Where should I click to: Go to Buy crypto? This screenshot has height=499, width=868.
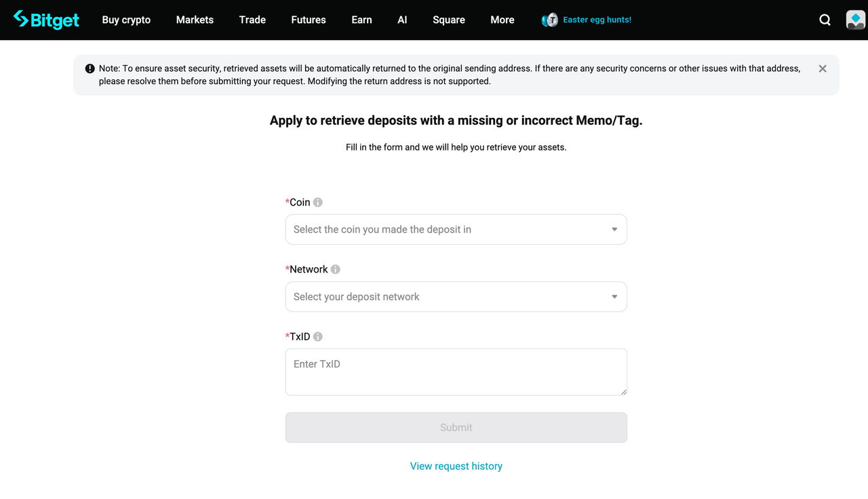coord(125,20)
